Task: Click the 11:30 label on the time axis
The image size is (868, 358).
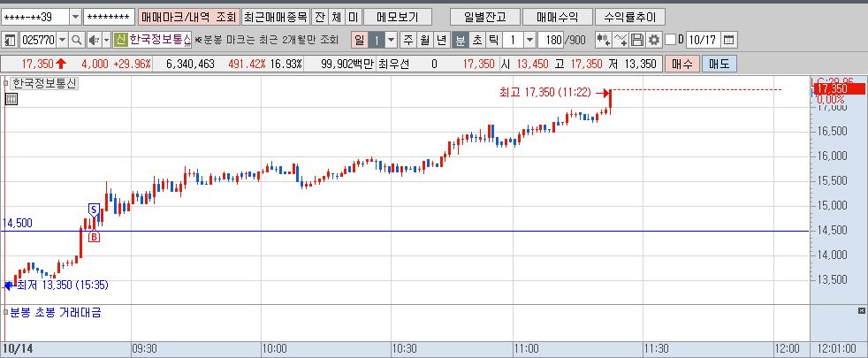Action: (656, 349)
